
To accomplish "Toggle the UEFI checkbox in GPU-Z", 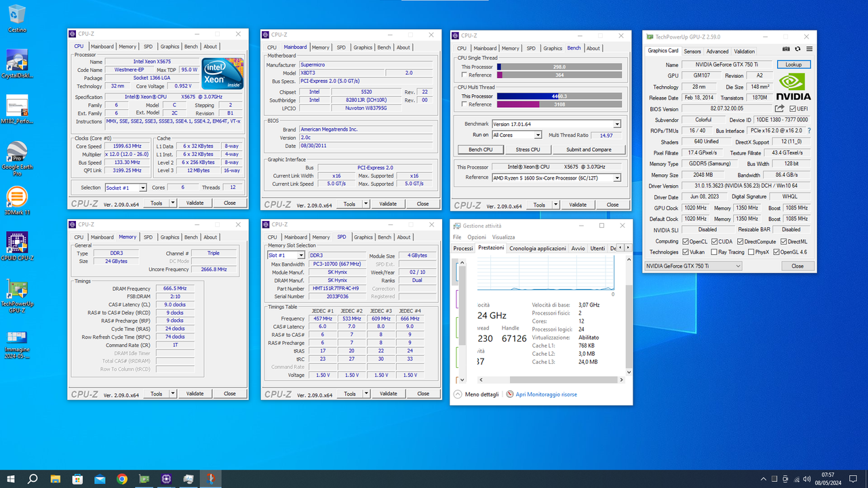I will 793,108.
